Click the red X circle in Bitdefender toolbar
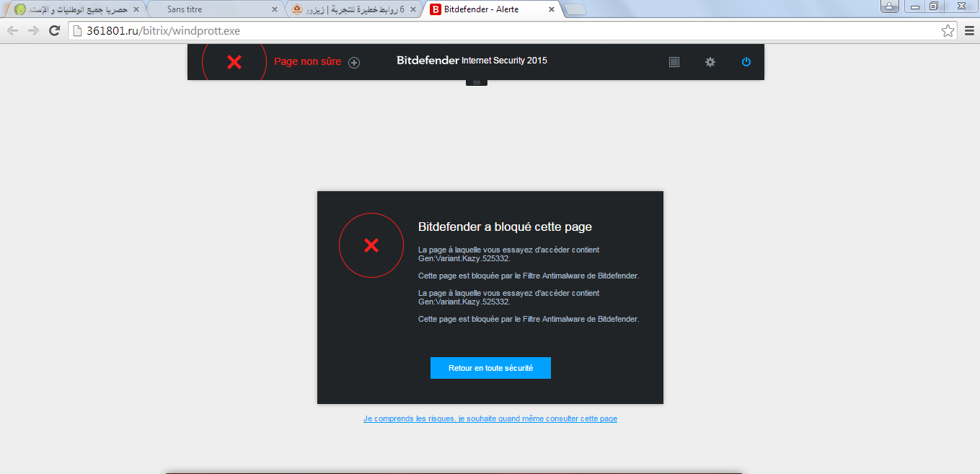 [234, 62]
